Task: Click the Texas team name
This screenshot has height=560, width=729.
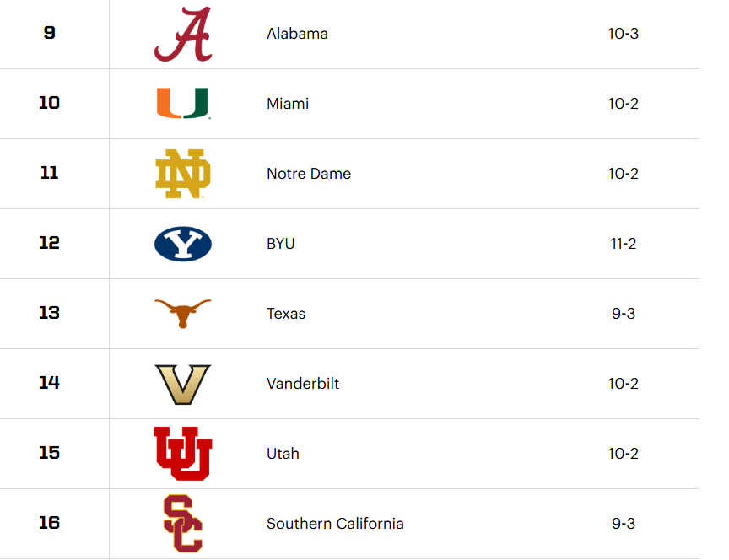Action: pyautogui.click(x=286, y=314)
